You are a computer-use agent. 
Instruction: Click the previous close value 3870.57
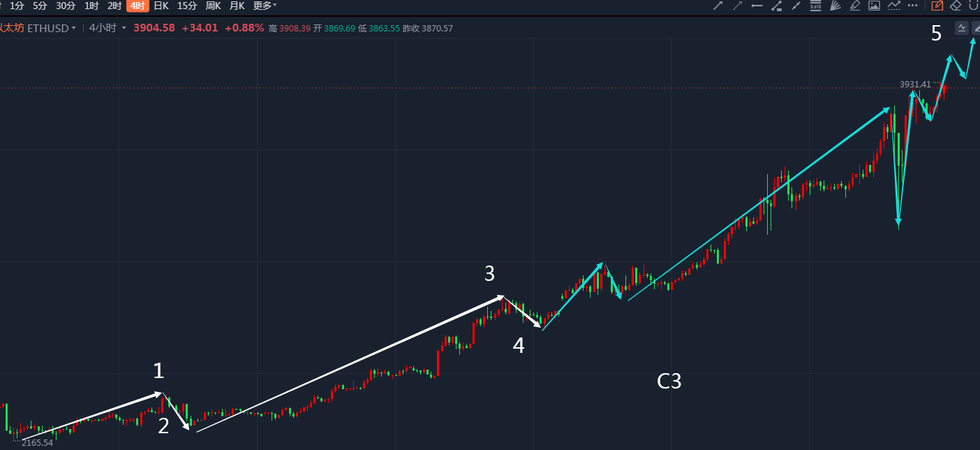[437, 29]
